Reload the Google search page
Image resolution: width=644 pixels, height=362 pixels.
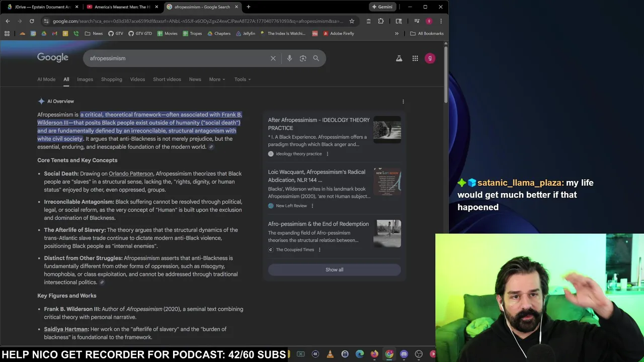click(32, 21)
